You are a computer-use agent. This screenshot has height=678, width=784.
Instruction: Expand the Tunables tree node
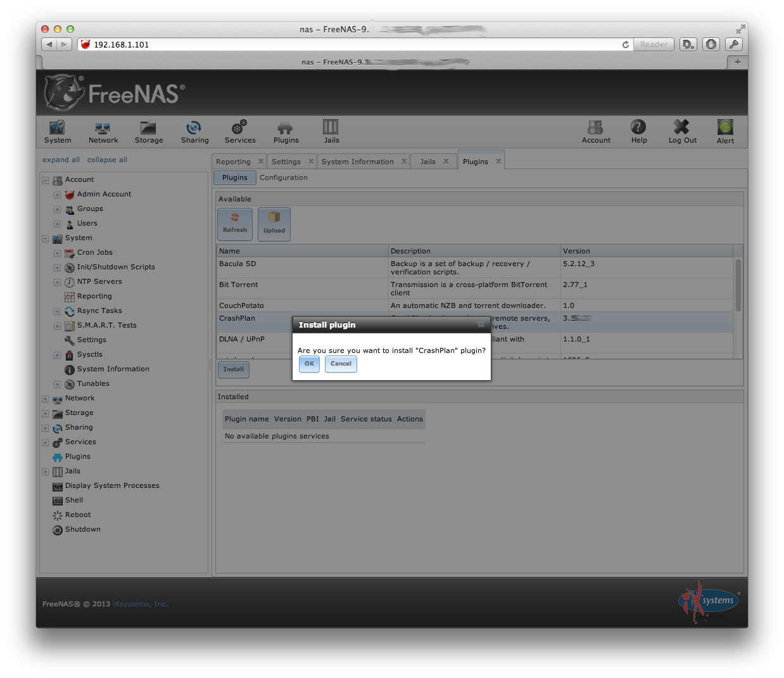click(58, 384)
